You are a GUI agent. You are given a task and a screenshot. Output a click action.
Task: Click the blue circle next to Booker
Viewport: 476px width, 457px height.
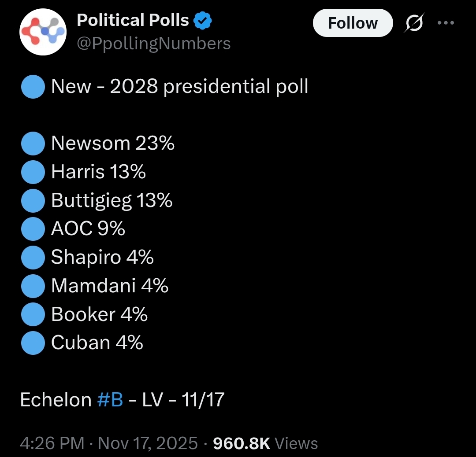tap(33, 314)
